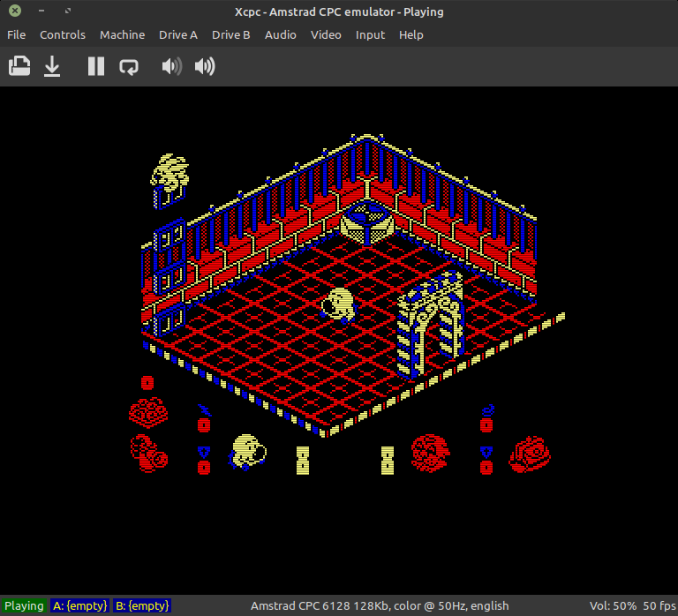Click the green Playing status label

(x=24, y=605)
